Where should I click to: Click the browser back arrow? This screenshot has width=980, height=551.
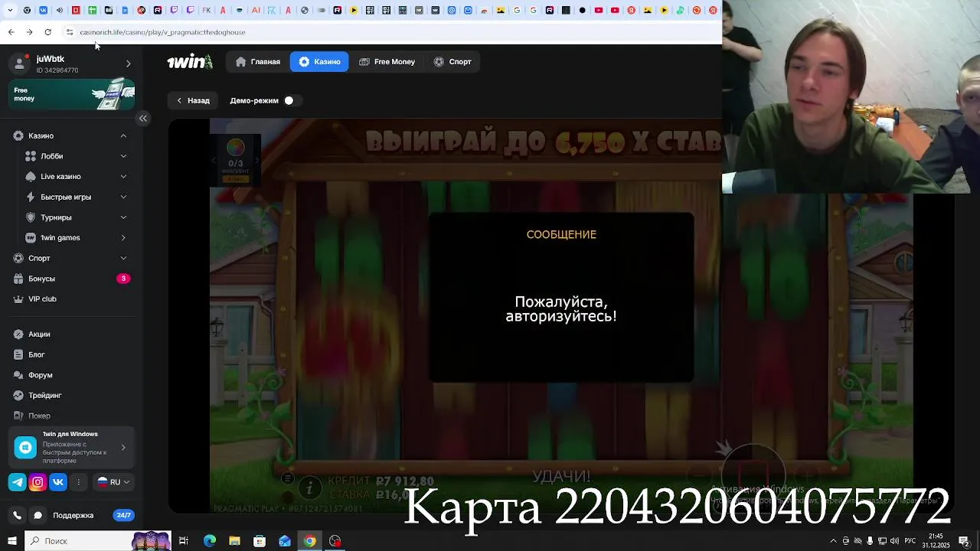click(11, 32)
